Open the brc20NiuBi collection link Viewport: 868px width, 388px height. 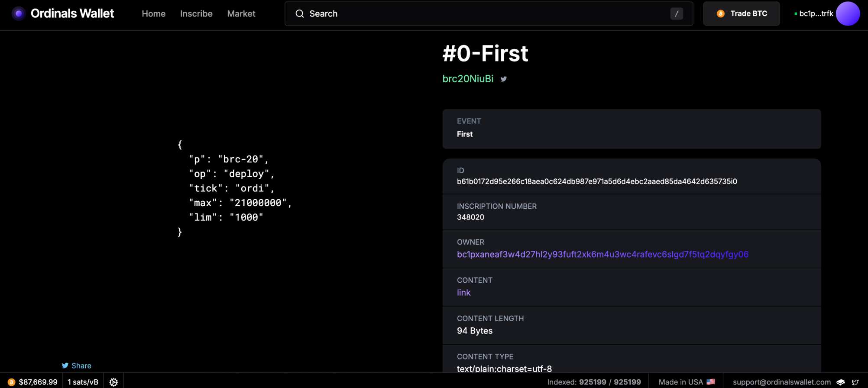(467, 79)
